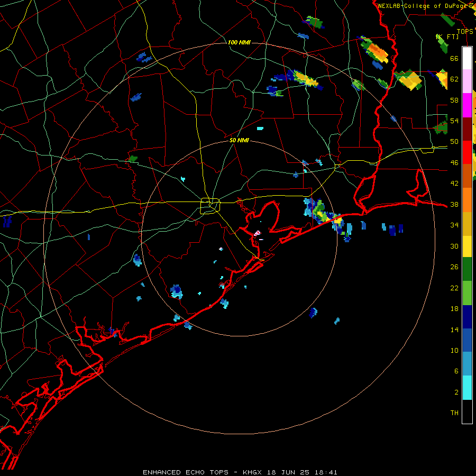This screenshot has width=476, height=476.
Task: Click the '66' legend value
Action: 454,58
